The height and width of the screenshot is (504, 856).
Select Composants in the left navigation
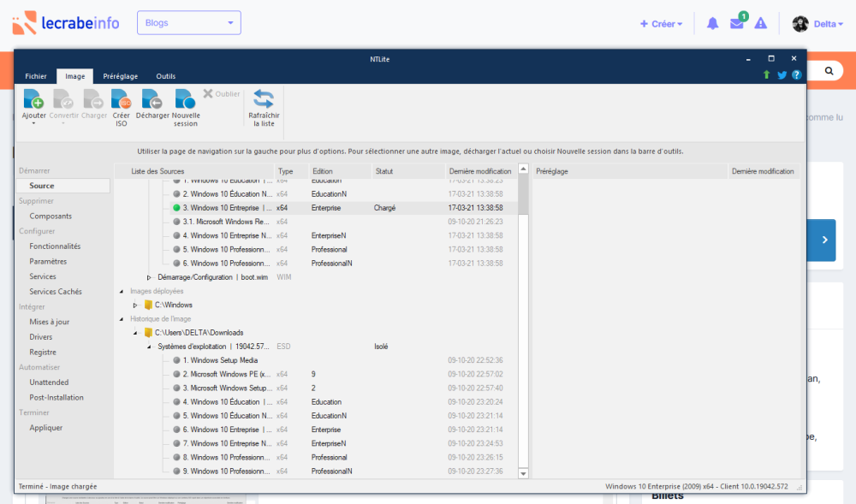[x=51, y=216]
